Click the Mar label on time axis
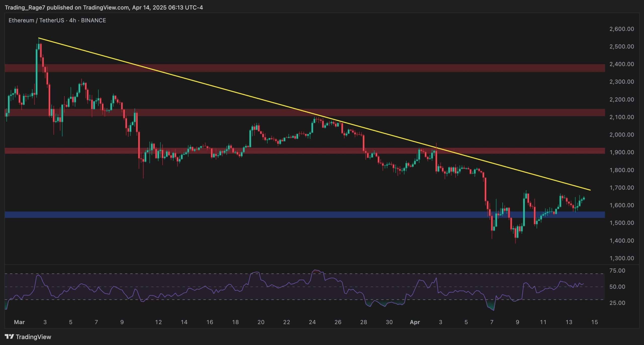The height and width of the screenshot is (345, 644). tap(19, 322)
